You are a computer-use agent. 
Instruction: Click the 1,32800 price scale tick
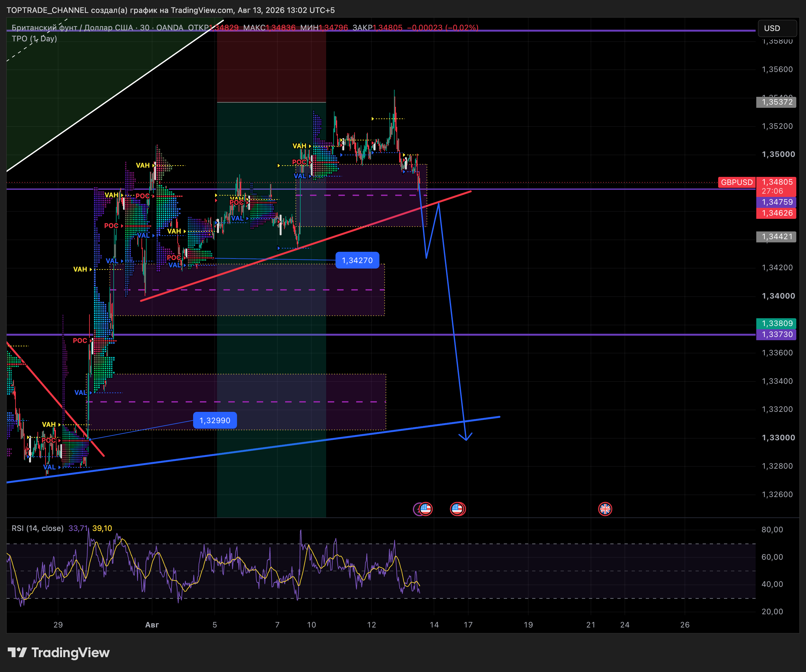777,466
